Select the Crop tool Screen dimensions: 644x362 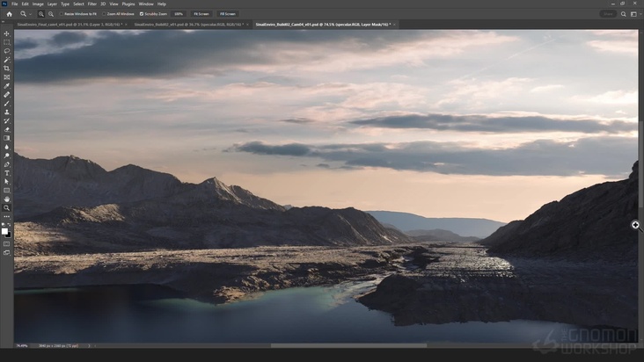pyautogui.click(x=6, y=69)
